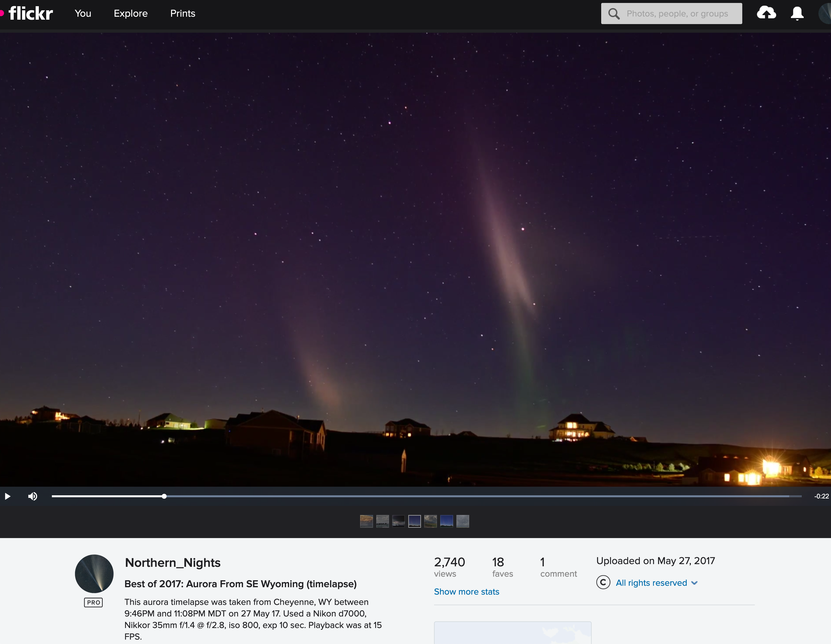This screenshot has width=831, height=644.
Task: Open the Explore menu
Action: pos(131,13)
